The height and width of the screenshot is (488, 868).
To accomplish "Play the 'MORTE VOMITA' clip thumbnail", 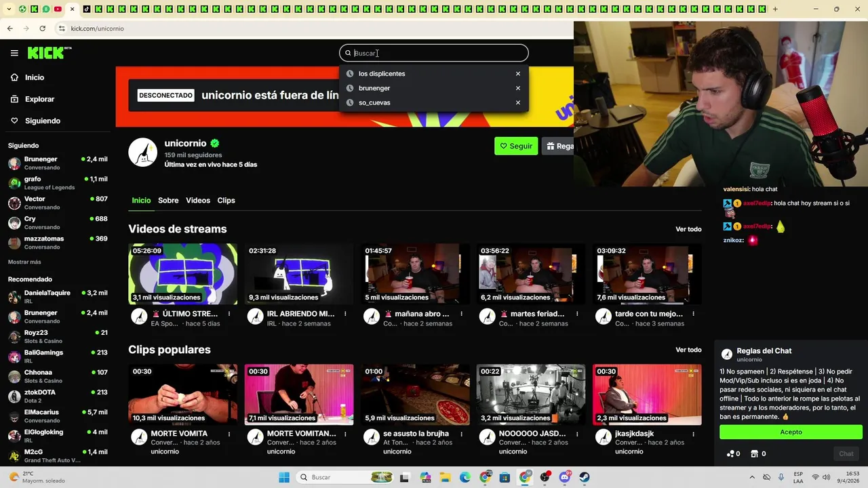I will (183, 394).
